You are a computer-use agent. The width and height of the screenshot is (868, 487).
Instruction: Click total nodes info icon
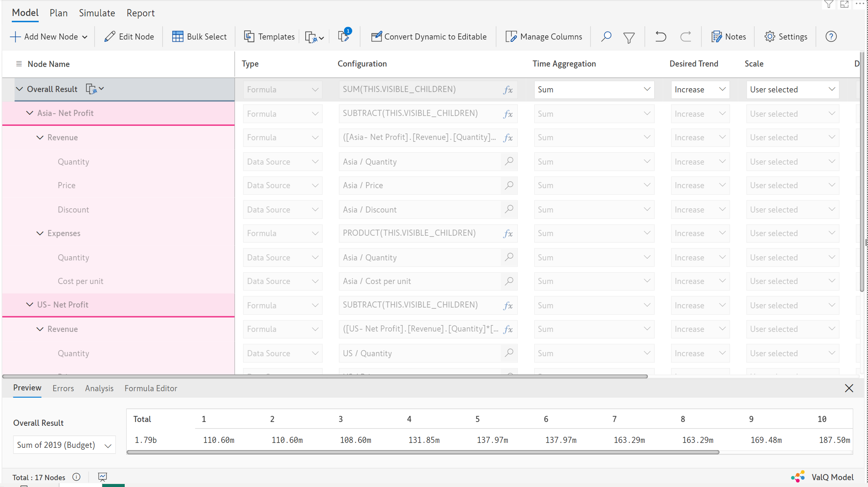pyautogui.click(x=76, y=477)
